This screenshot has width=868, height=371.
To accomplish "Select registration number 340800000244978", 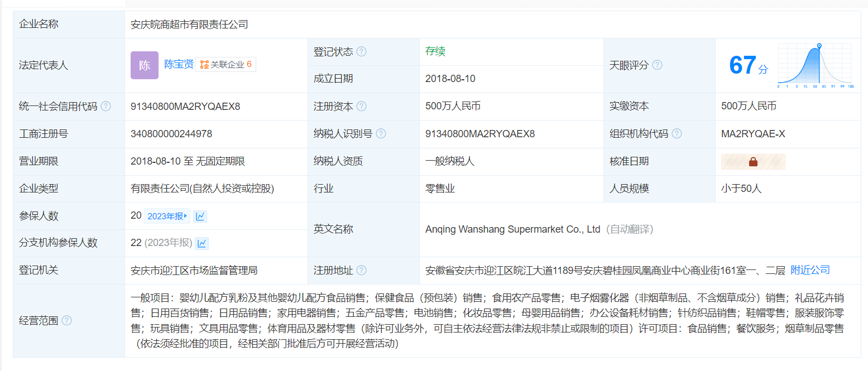I will [171, 134].
